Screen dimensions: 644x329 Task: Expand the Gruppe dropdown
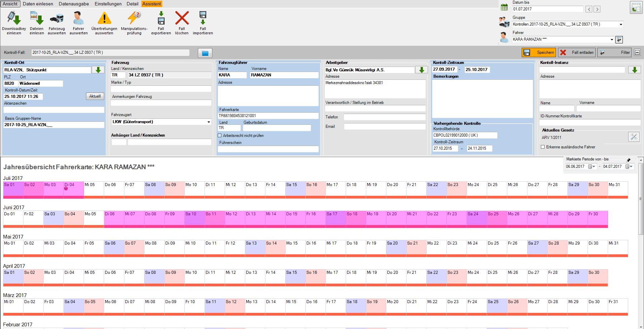click(621, 24)
